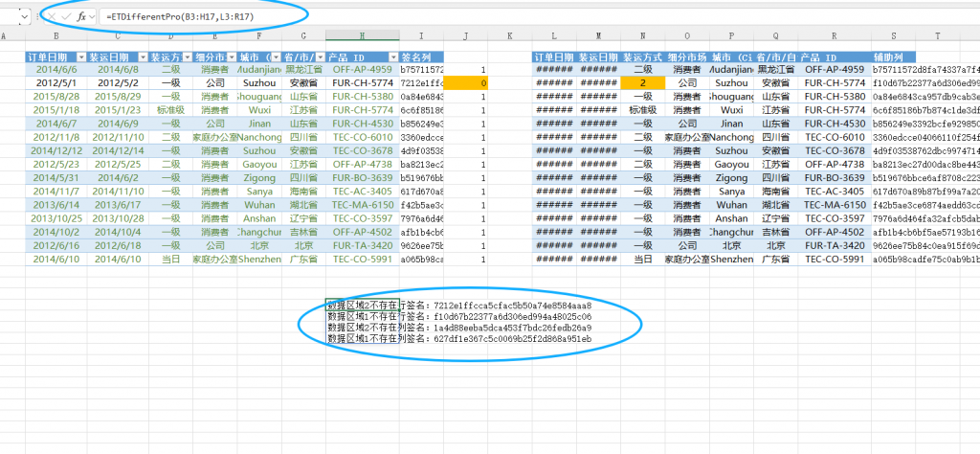Image resolution: width=980 pixels, height=454 pixels.
Task: Expand the chevron next to the fx icon
Action: pyautogui.click(x=92, y=17)
